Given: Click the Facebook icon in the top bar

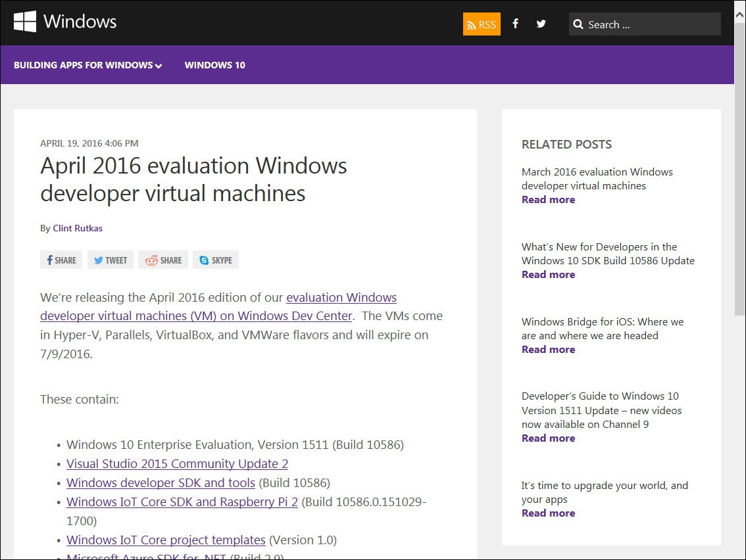Looking at the screenshot, I should [x=516, y=24].
